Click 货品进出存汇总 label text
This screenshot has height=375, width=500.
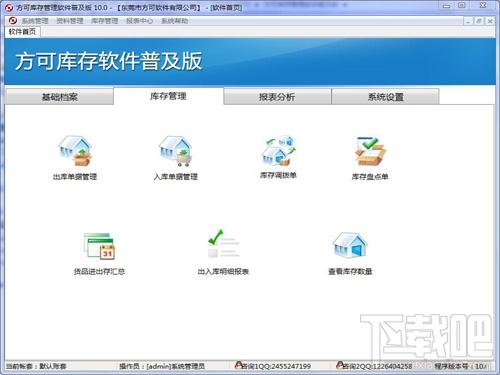[99, 271]
